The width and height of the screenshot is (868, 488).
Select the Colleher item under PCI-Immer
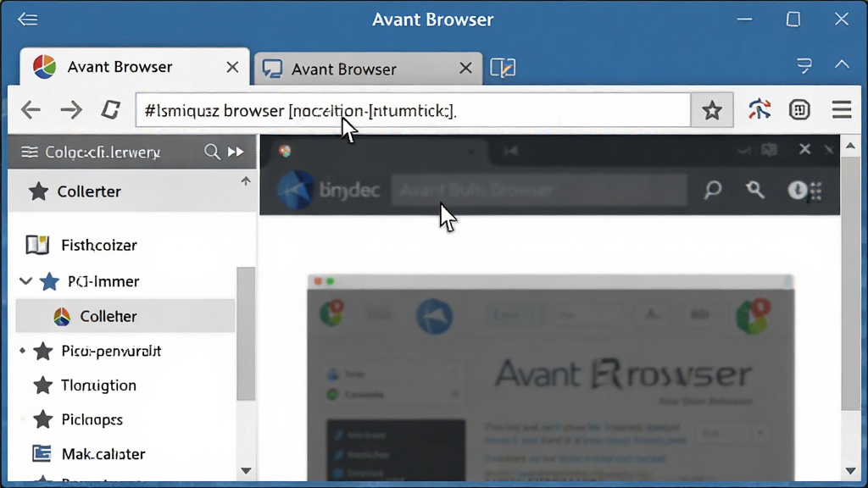point(125,316)
